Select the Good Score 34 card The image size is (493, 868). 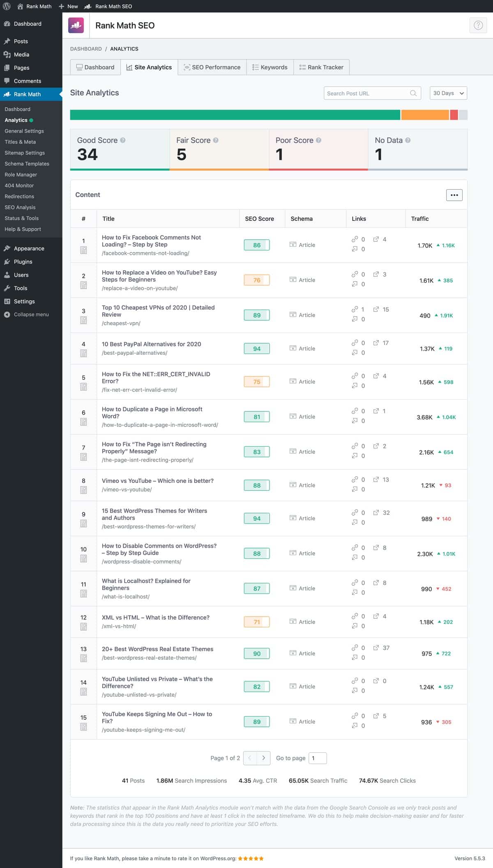(x=120, y=149)
